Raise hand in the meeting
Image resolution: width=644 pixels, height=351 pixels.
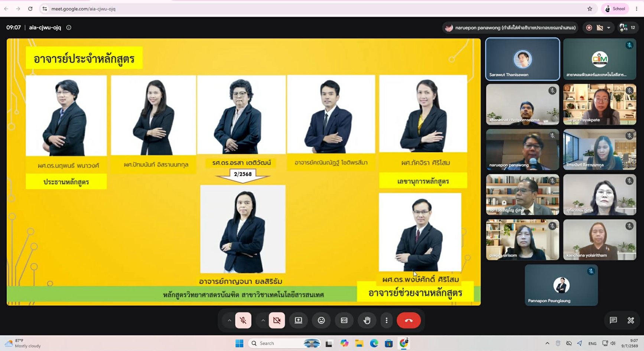pyautogui.click(x=367, y=320)
